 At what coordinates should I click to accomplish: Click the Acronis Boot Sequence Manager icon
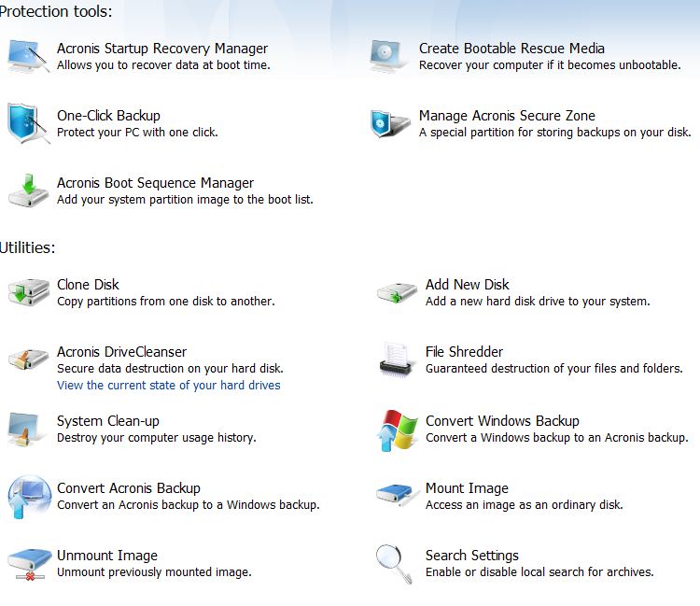28,190
